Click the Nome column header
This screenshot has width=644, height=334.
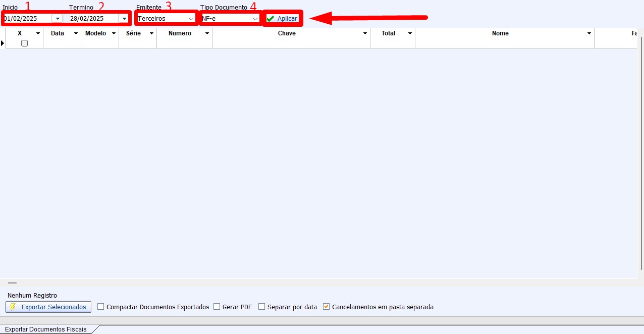click(x=500, y=33)
